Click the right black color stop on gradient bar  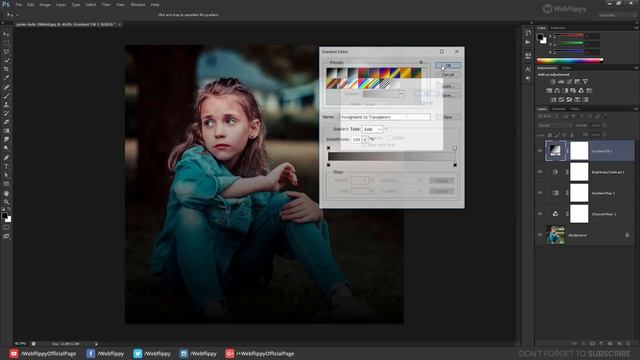click(455, 165)
